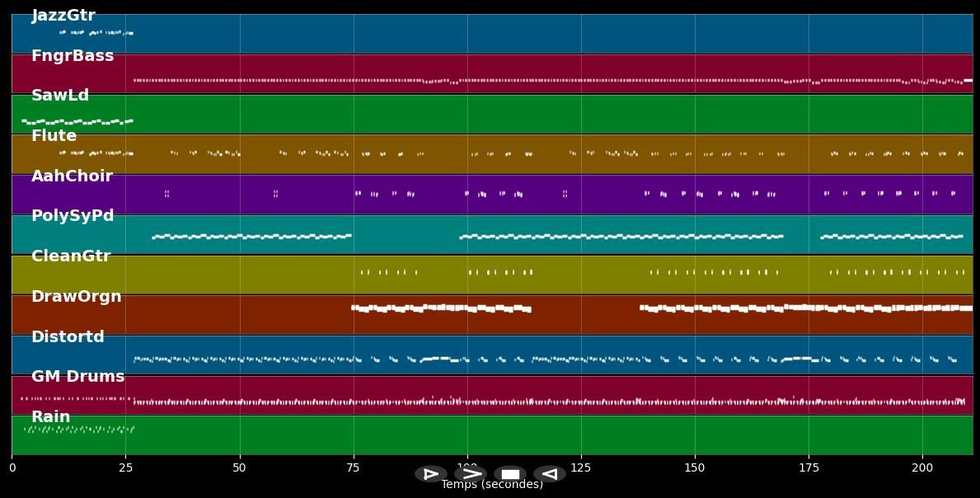Pick the CleanGtr track label

point(71,256)
